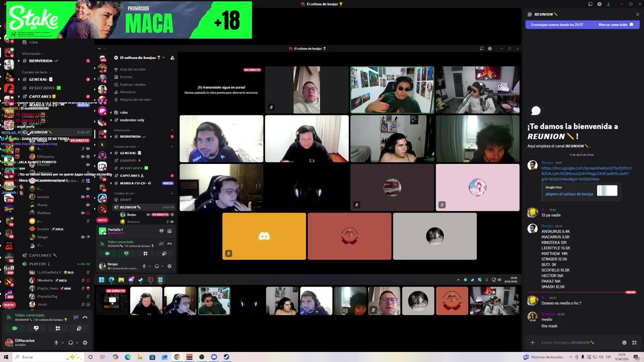Click the plus attachment button in chat
The height and width of the screenshot is (362, 644).
[532, 343]
